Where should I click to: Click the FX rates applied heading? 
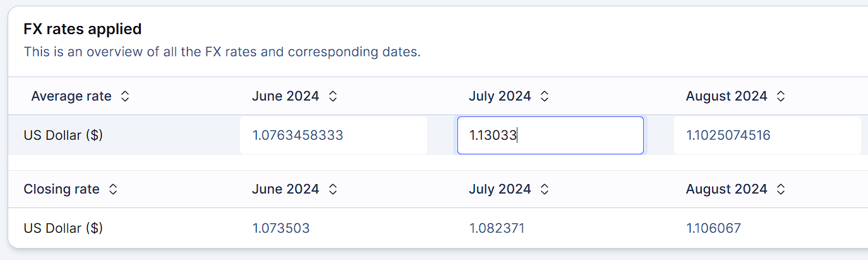pyautogui.click(x=83, y=29)
